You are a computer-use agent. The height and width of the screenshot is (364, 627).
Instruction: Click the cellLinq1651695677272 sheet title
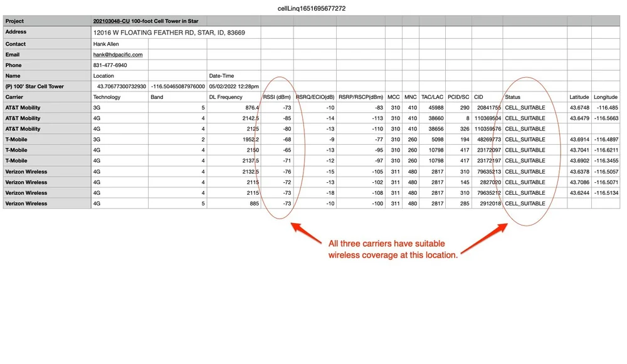[x=312, y=8]
